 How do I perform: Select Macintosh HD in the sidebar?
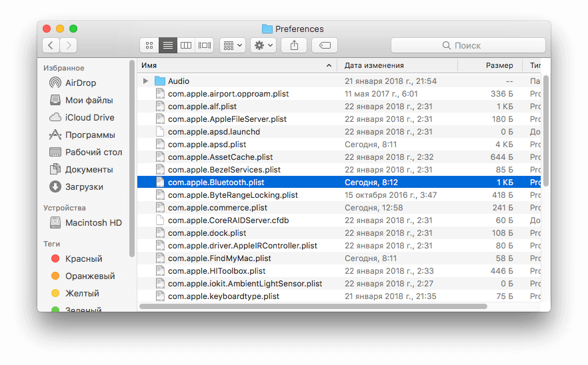[93, 222]
